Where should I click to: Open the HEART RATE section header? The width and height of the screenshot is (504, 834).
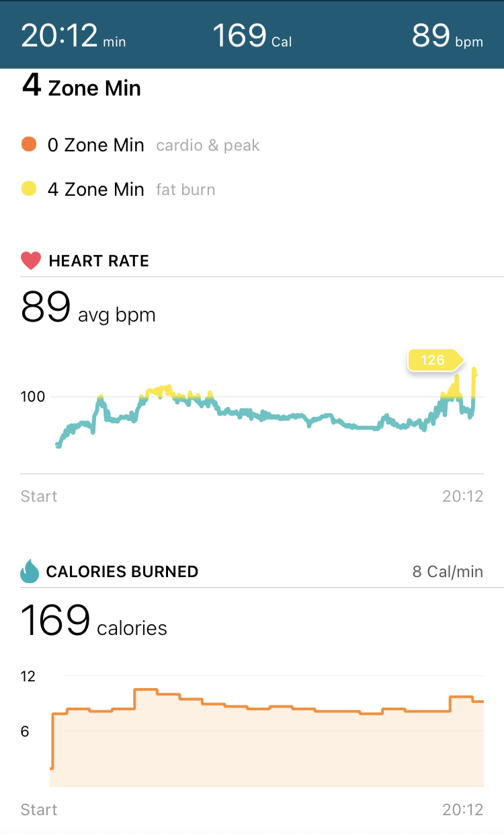tap(98, 260)
